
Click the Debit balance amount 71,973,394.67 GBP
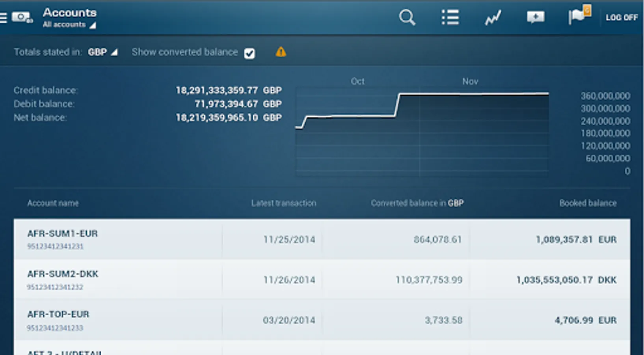pos(238,104)
